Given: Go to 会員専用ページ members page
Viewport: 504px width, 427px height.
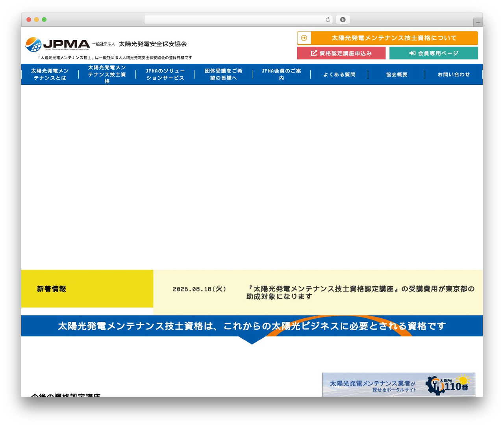Looking at the screenshot, I should point(434,53).
